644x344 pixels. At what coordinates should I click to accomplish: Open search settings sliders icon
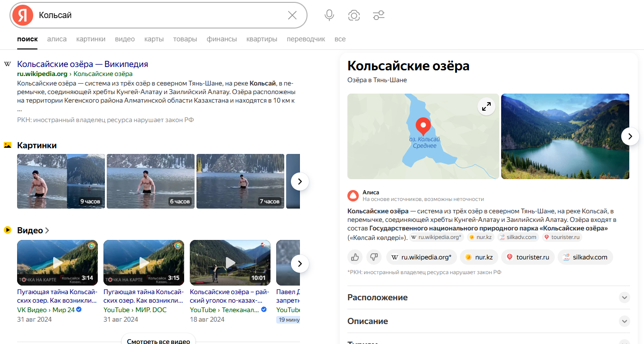pyautogui.click(x=379, y=15)
